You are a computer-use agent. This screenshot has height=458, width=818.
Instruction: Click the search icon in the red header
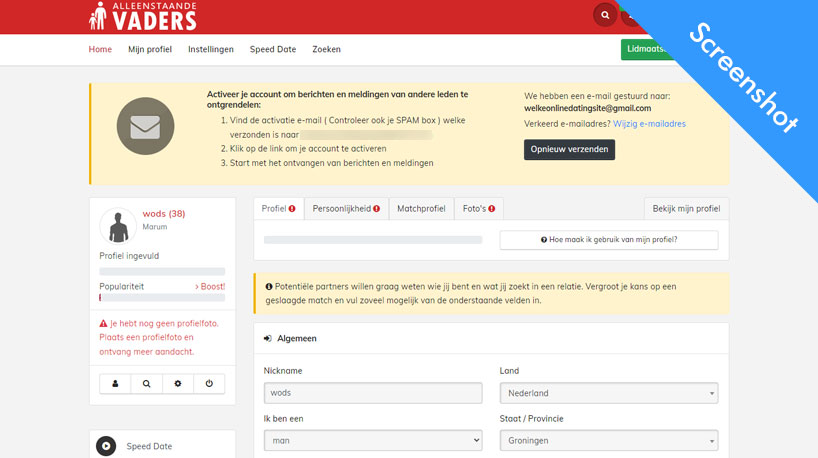pos(604,15)
